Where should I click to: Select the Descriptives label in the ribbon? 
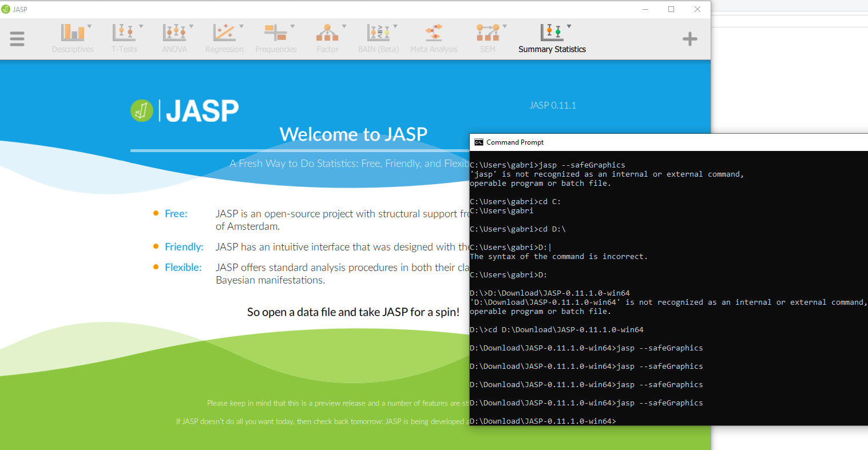(73, 49)
